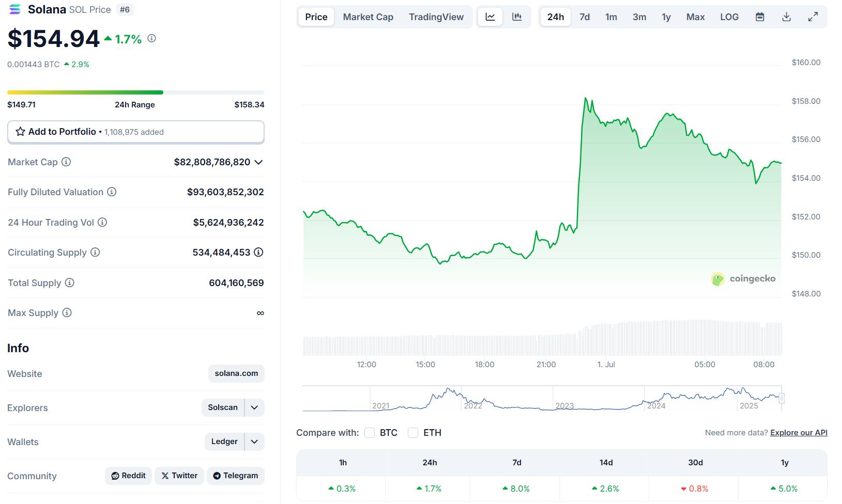Viewport: 842px width, 504px height.
Task: Click the 30d 0.8% change cell
Action: pyautogui.click(x=695, y=489)
